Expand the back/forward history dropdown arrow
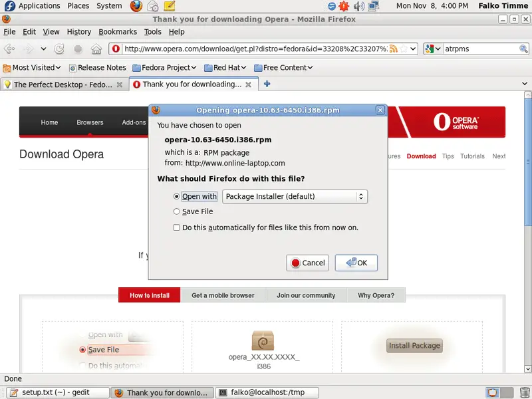 pyautogui.click(x=43, y=49)
